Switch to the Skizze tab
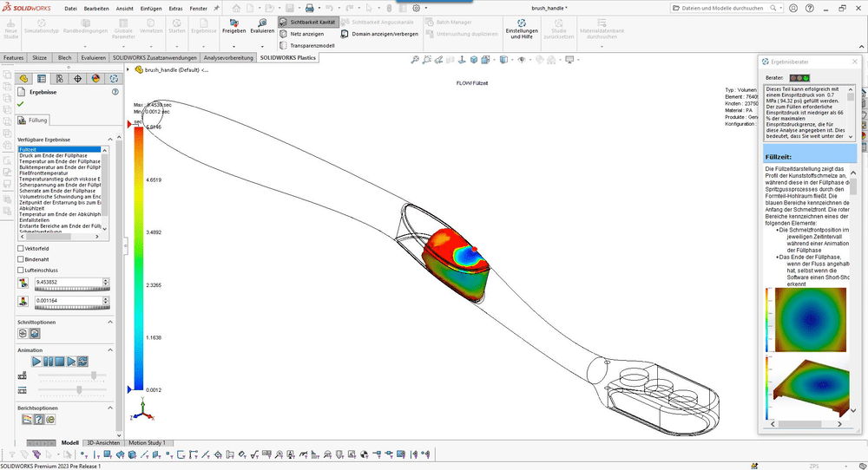The image size is (868, 470). [39, 57]
